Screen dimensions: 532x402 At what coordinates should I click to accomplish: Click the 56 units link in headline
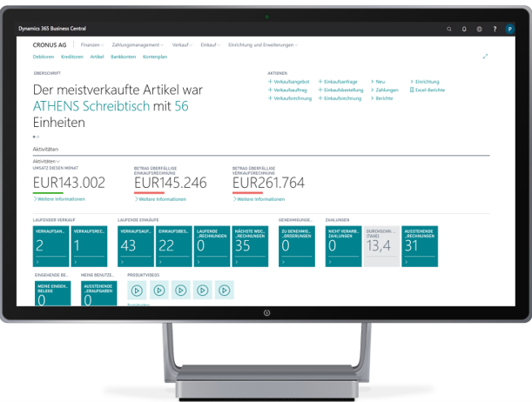point(181,106)
